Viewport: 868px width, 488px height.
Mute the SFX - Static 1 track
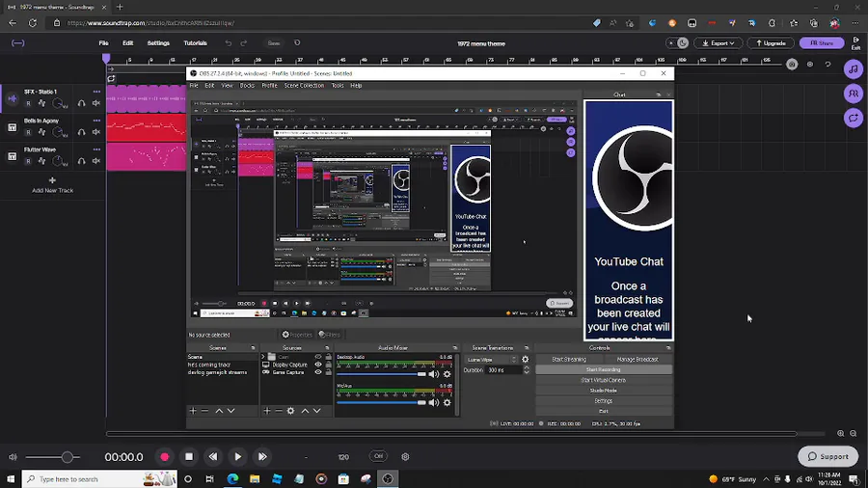(x=96, y=103)
